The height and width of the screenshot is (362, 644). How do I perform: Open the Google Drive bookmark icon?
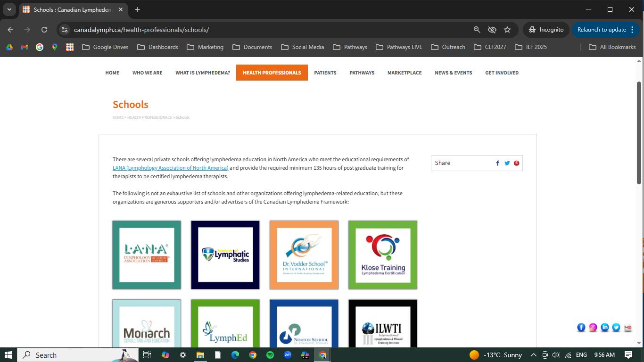click(9, 47)
